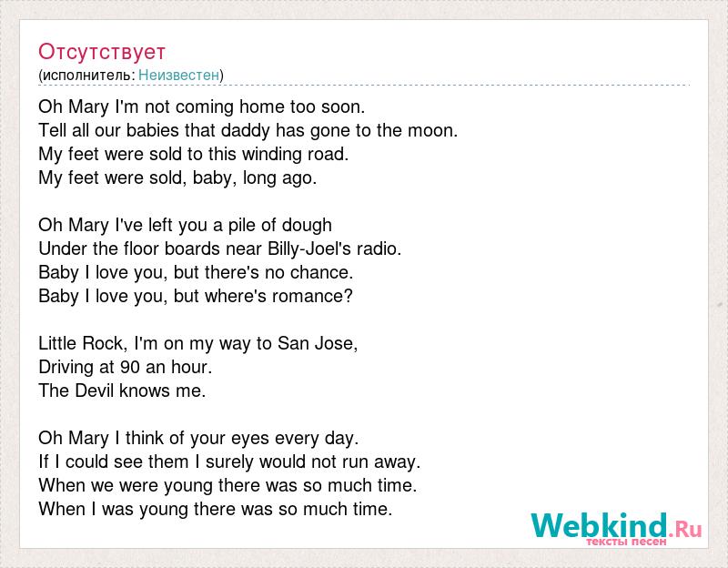Click the word исполнитель in the subtitle
Screen dimensions: 728x568
tap(86, 75)
